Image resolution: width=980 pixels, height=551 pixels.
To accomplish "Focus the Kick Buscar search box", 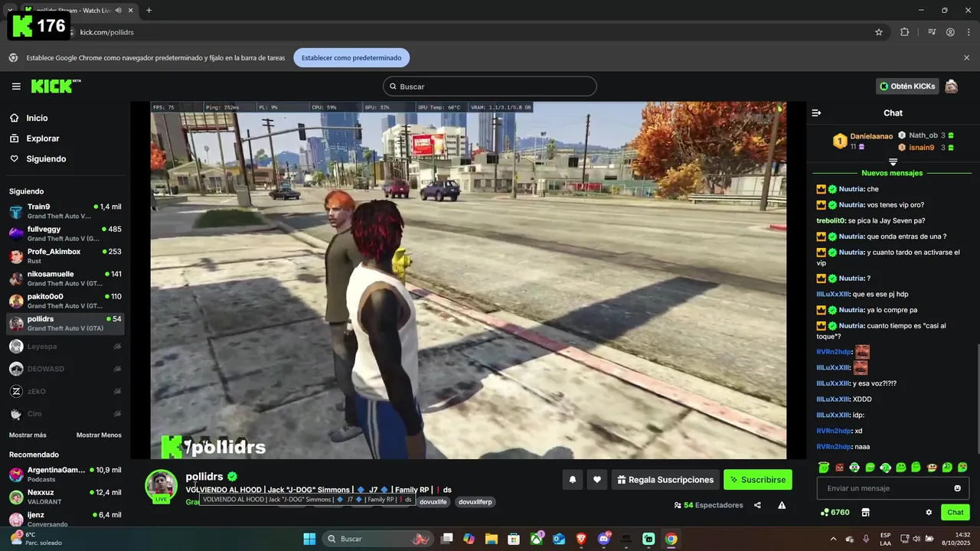I will (490, 86).
